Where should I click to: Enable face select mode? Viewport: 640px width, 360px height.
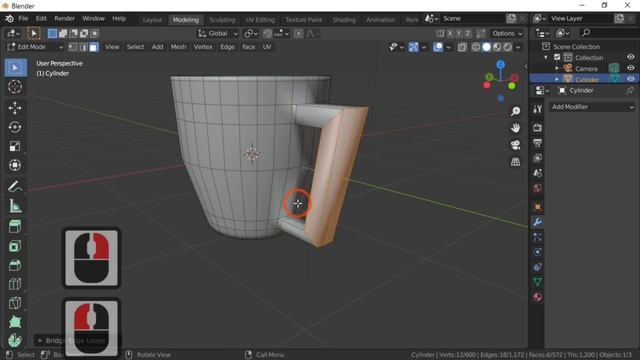click(x=93, y=47)
